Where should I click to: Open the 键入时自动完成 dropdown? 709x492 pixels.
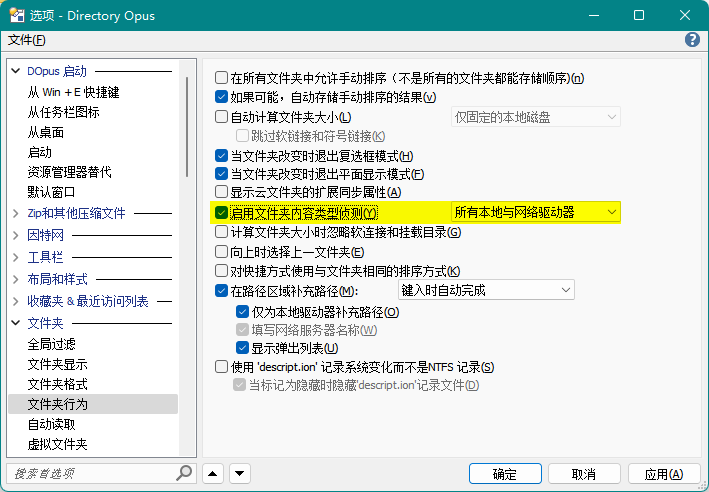tap(485, 290)
